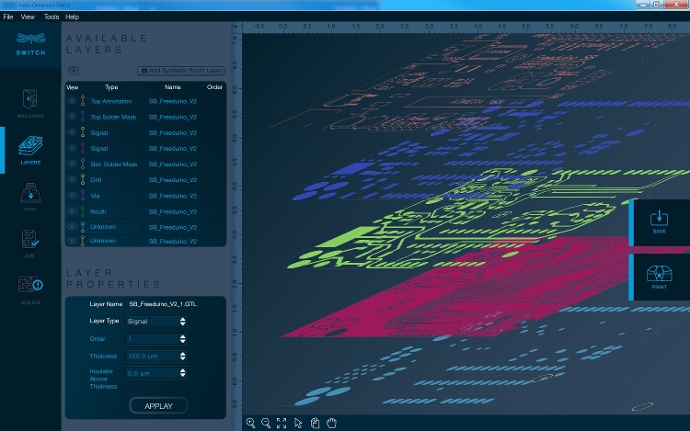Open the Layers section in sidebar

[x=30, y=150]
